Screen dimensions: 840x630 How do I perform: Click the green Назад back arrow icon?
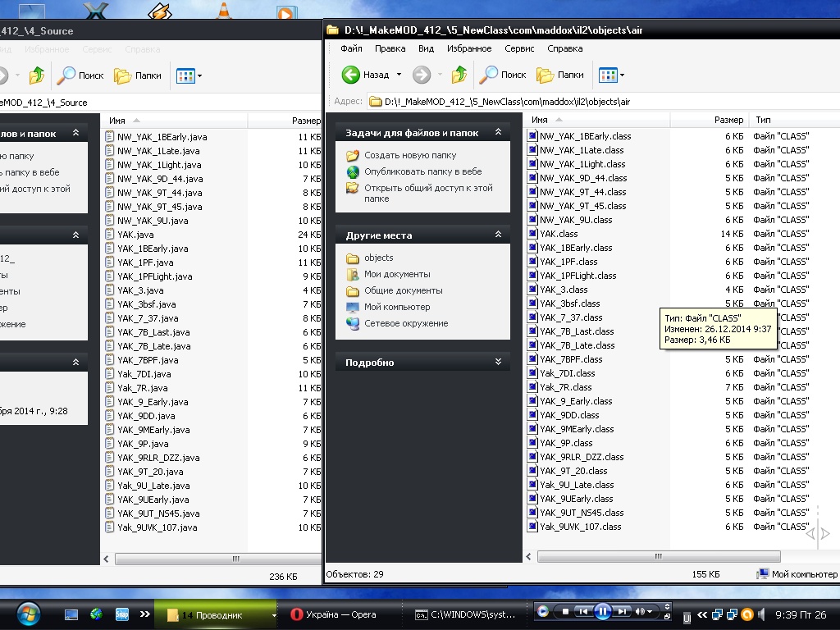pyautogui.click(x=351, y=75)
